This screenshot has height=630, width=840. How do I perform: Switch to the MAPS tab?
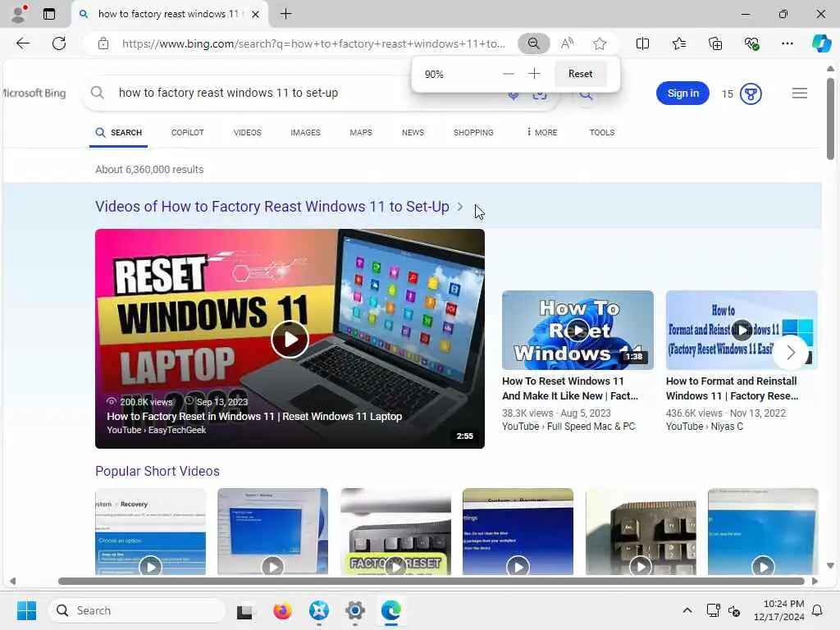coord(361,132)
